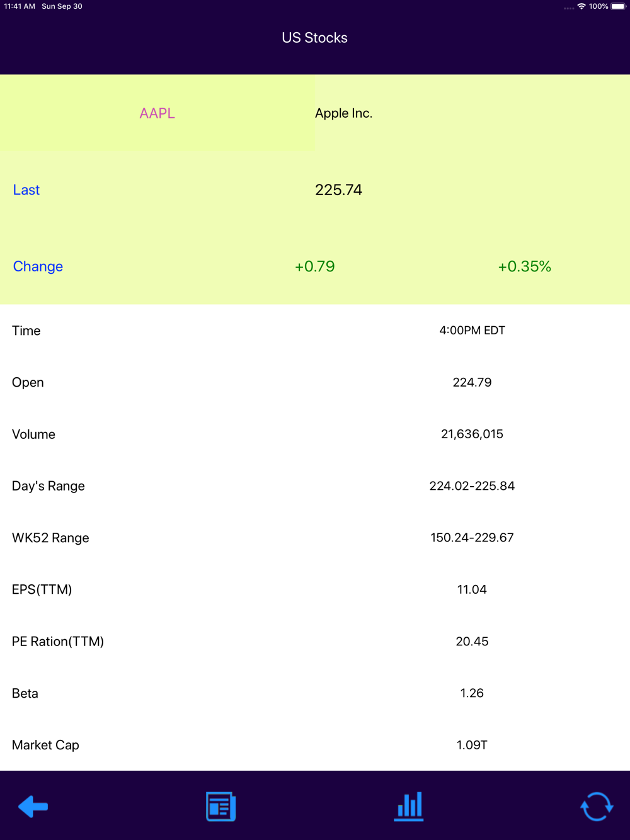Tap the US Stocks title
The image size is (630, 840).
[314, 38]
